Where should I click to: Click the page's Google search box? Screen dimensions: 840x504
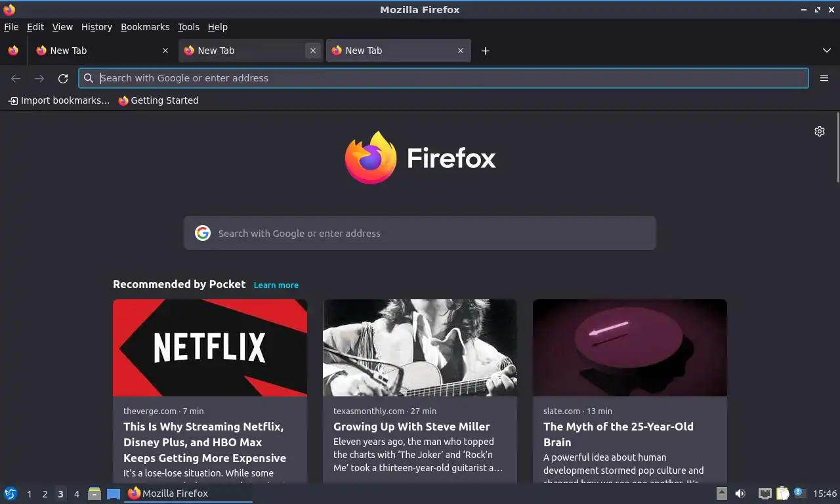420,233
